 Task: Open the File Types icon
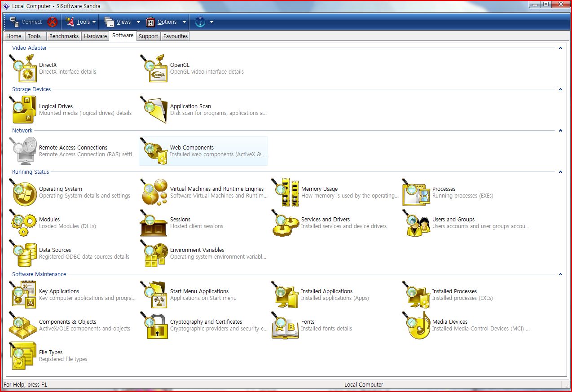(x=23, y=356)
